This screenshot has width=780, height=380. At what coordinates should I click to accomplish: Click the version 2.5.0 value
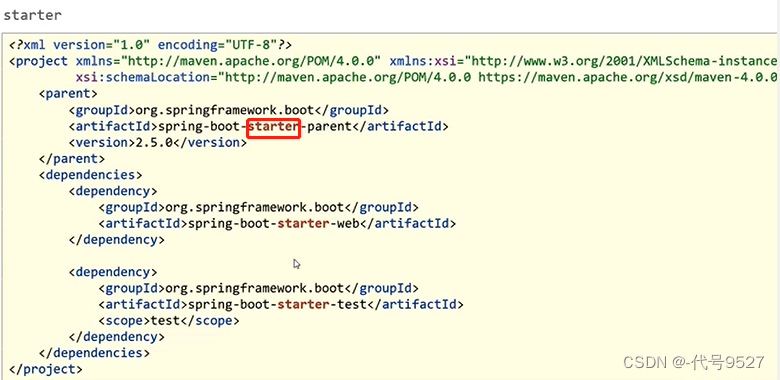pyautogui.click(x=154, y=142)
